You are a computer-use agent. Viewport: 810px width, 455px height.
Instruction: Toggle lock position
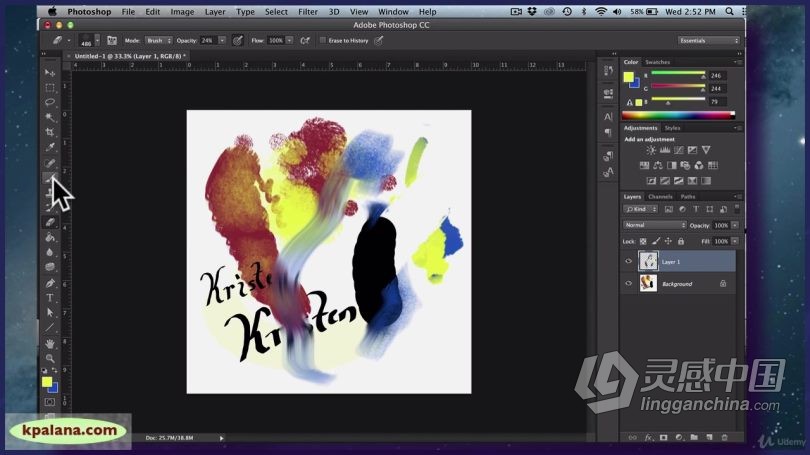tap(668, 241)
